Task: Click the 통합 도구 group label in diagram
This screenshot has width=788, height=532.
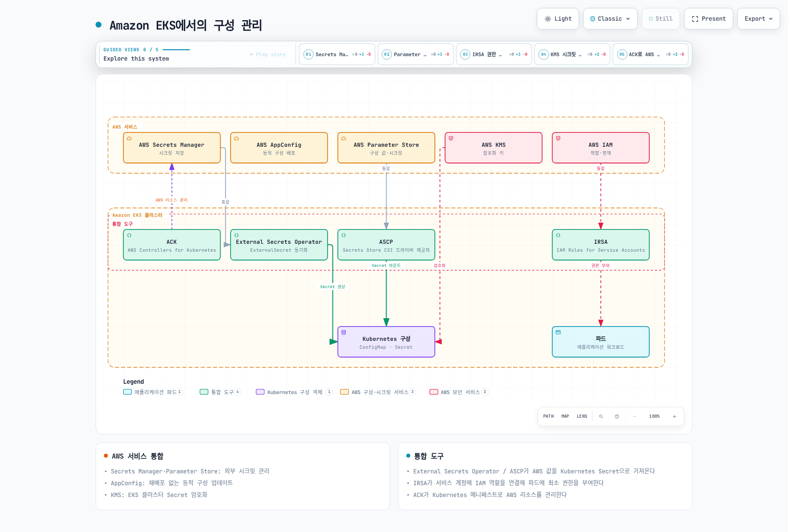Action: coord(123,224)
